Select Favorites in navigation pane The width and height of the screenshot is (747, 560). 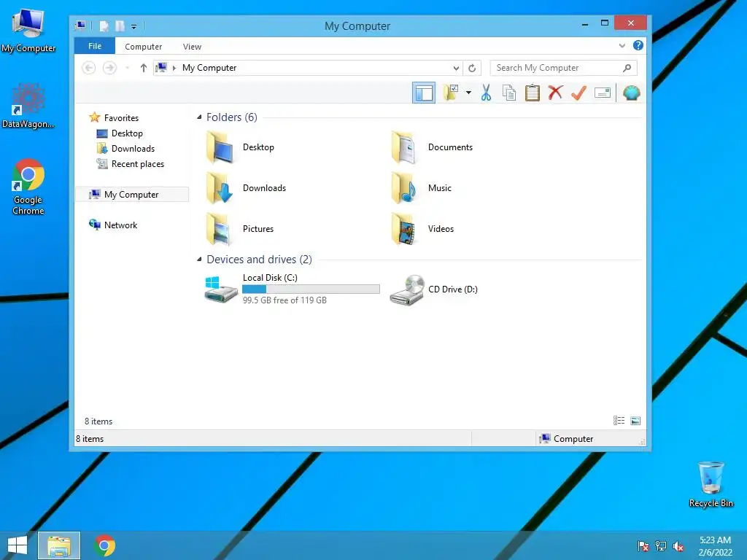point(121,117)
